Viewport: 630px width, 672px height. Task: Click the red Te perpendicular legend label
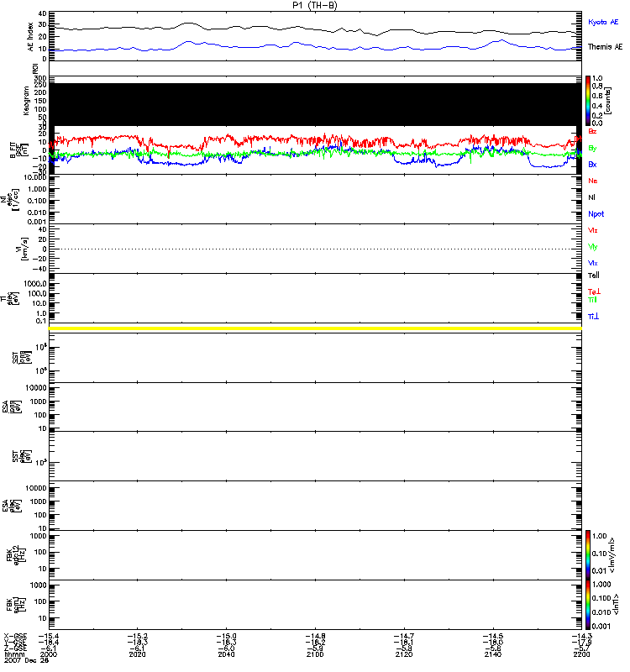tap(594, 291)
